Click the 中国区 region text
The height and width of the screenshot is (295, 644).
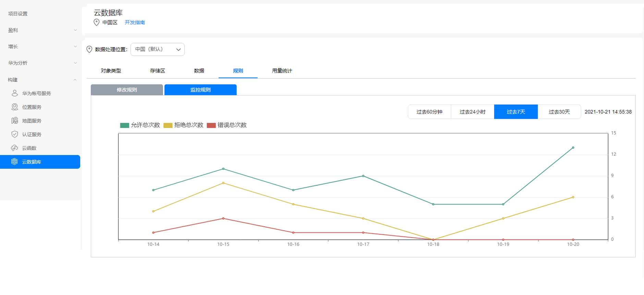pyautogui.click(x=110, y=22)
